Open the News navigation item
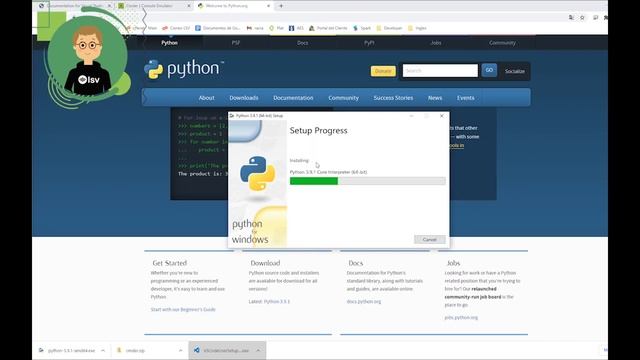Screen dimensions: 640x360 (x=435, y=98)
